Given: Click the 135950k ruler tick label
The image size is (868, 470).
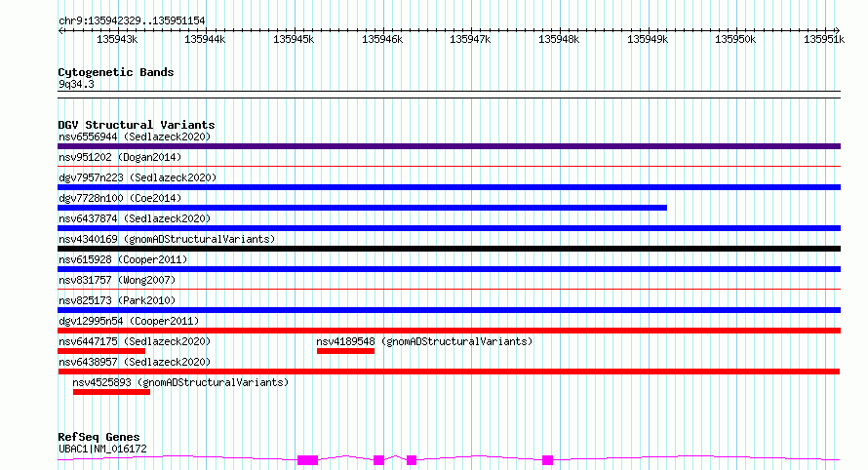Looking at the screenshot, I should click(735, 39).
